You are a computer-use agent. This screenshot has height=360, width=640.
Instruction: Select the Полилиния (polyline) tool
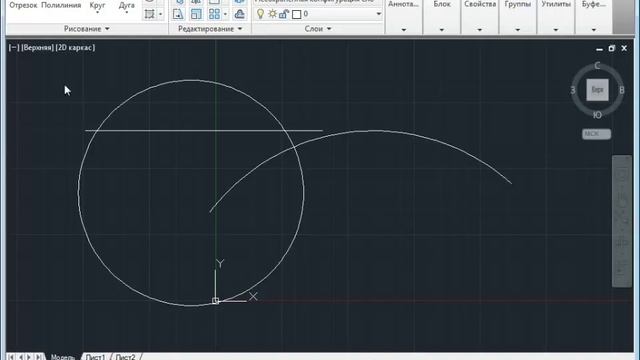coord(61,5)
